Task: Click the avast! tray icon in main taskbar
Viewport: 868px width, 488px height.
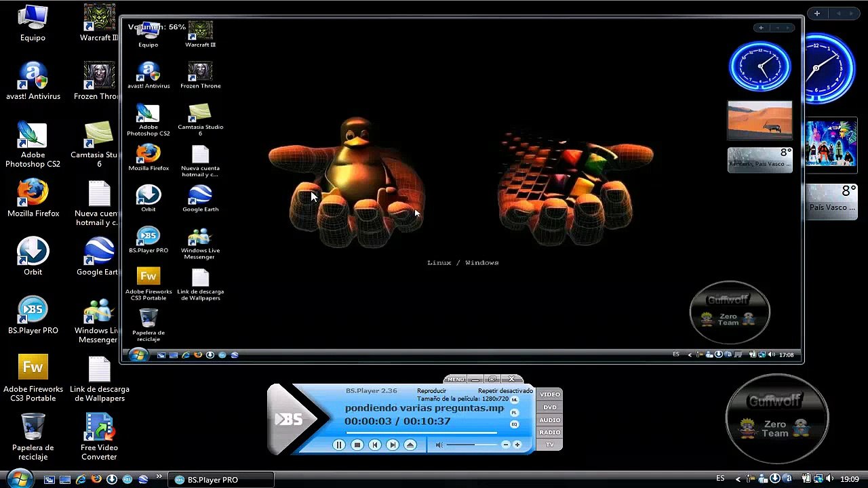Action: [787, 479]
